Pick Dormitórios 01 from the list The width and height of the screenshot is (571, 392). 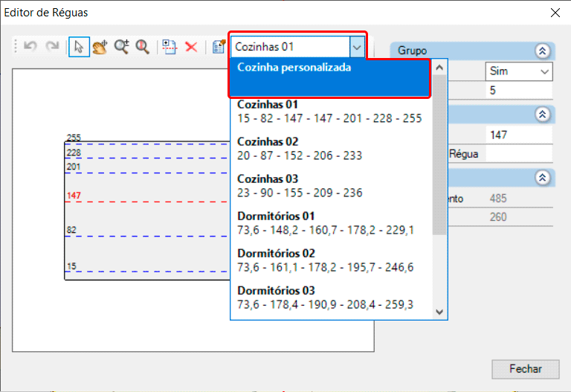[x=330, y=222]
